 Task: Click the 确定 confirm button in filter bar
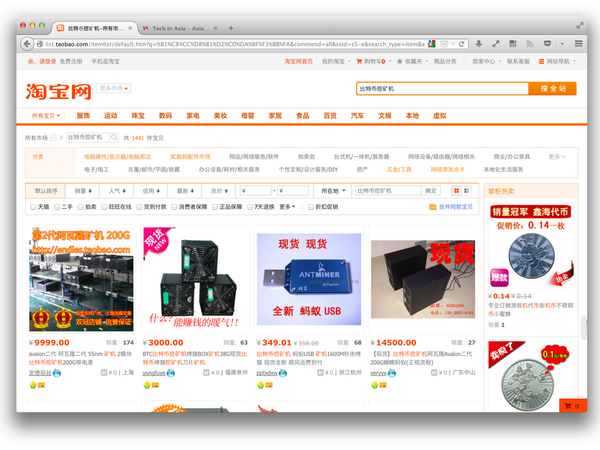[x=430, y=191]
